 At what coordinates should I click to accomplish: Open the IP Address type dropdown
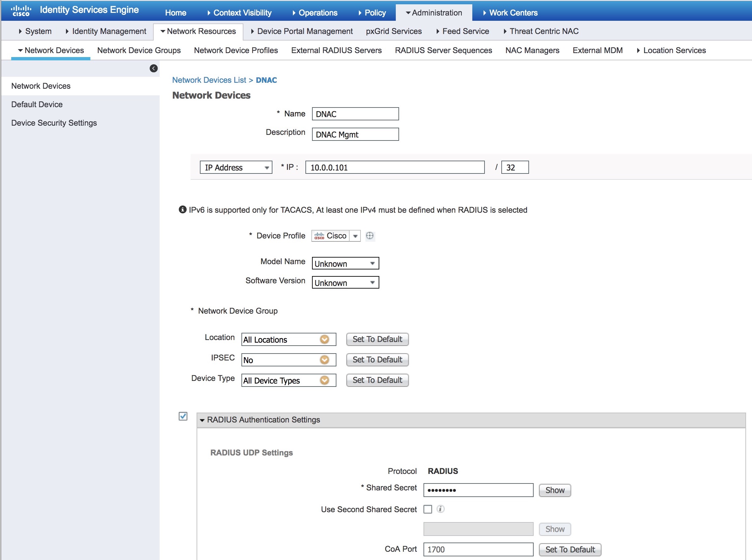236,168
